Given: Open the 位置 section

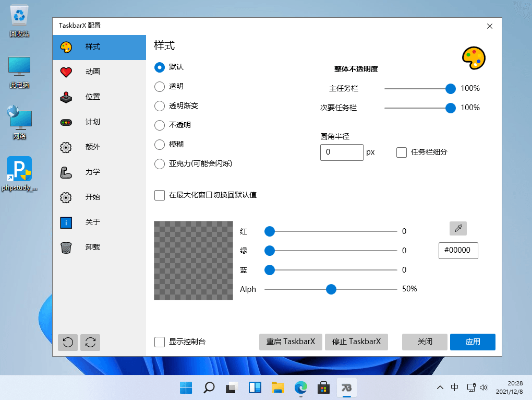Looking at the screenshot, I should (x=99, y=97).
